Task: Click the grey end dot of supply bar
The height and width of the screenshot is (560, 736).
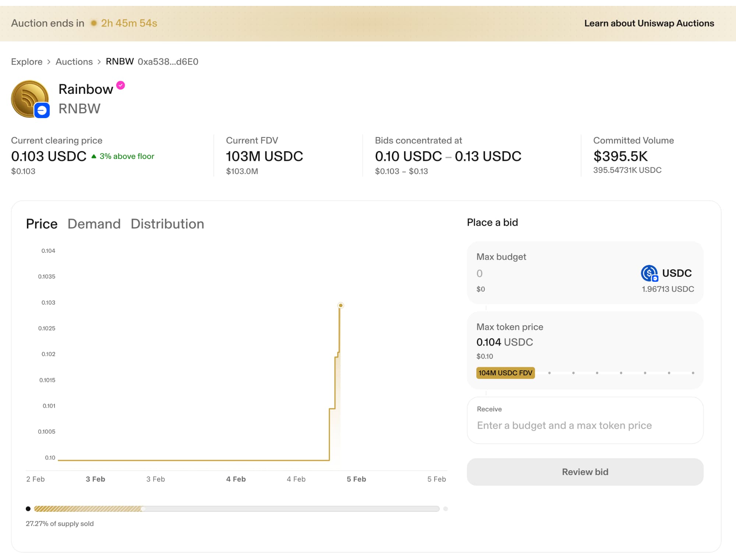Action: click(445, 509)
